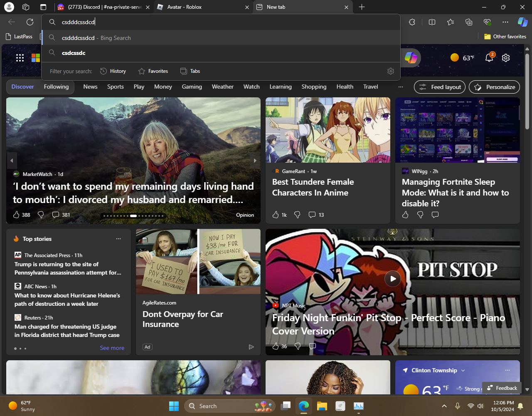
Task: Dislike the Fortnite Sleep Mode article
Action: pos(420,215)
